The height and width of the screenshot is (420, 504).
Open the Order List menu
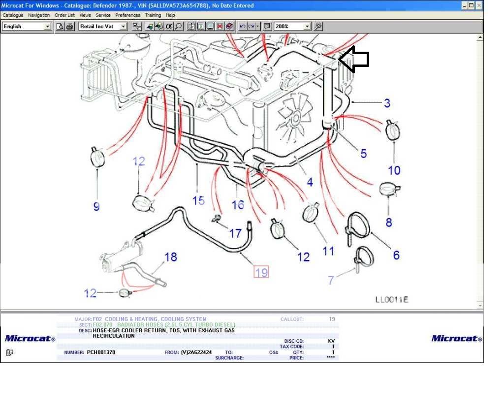(x=64, y=15)
